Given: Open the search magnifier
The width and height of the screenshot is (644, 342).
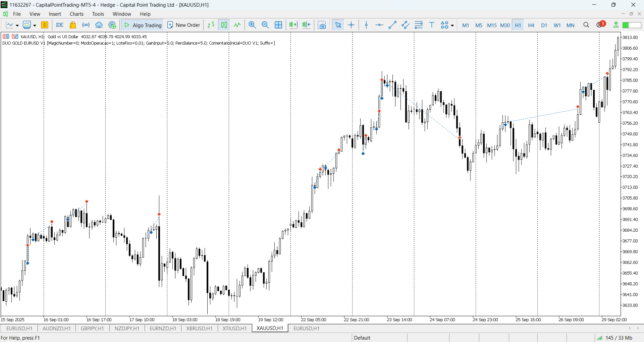Looking at the screenshot, I should point(586,25).
